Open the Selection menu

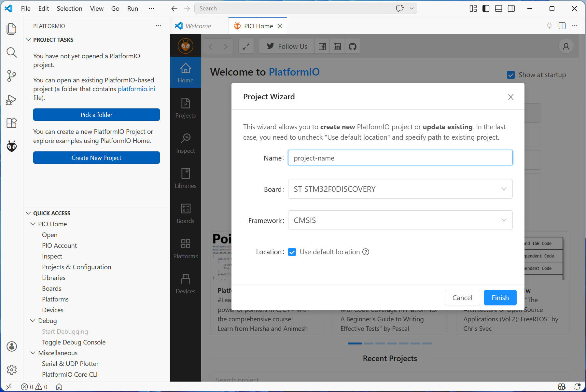[x=69, y=8]
